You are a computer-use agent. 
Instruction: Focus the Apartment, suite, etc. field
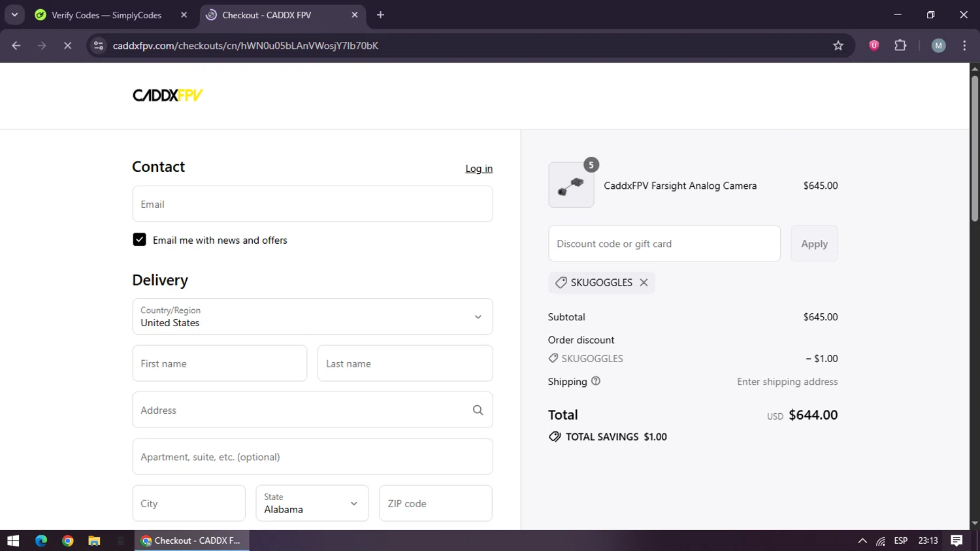(312, 456)
